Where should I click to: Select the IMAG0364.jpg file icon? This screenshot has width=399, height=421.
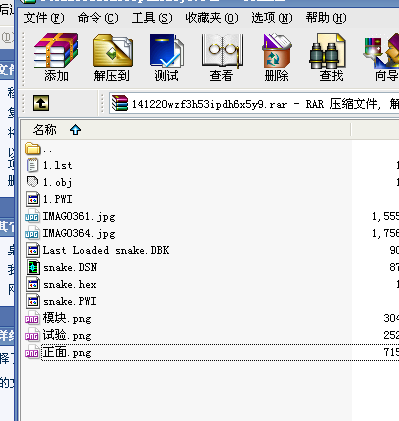[32, 234]
